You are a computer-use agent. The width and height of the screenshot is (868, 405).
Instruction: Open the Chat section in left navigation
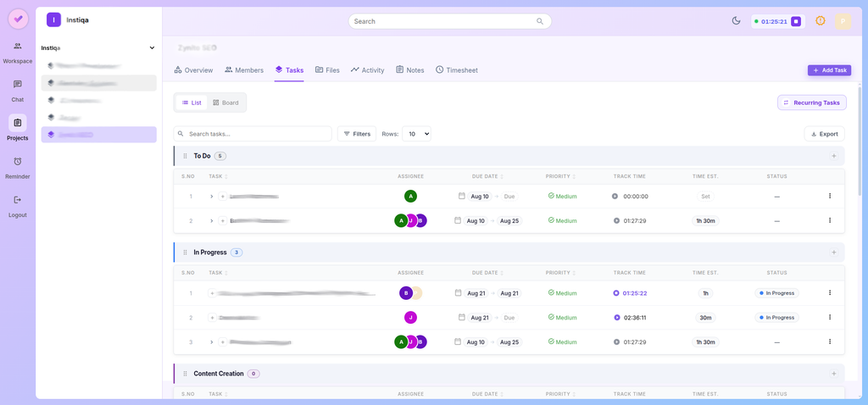(18, 92)
